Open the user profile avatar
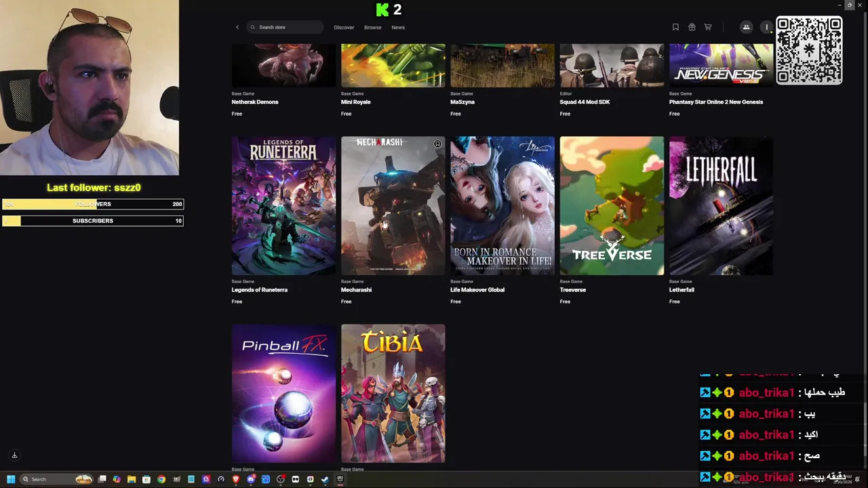Screen dimensions: 868x488 (x=767, y=27)
